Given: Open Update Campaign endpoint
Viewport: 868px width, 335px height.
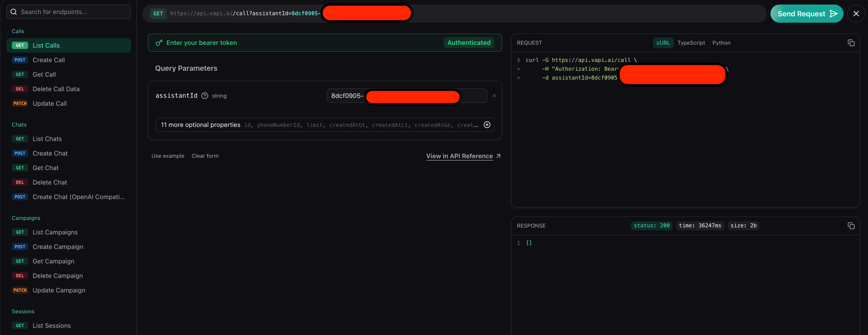Looking at the screenshot, I should point(68,290).
